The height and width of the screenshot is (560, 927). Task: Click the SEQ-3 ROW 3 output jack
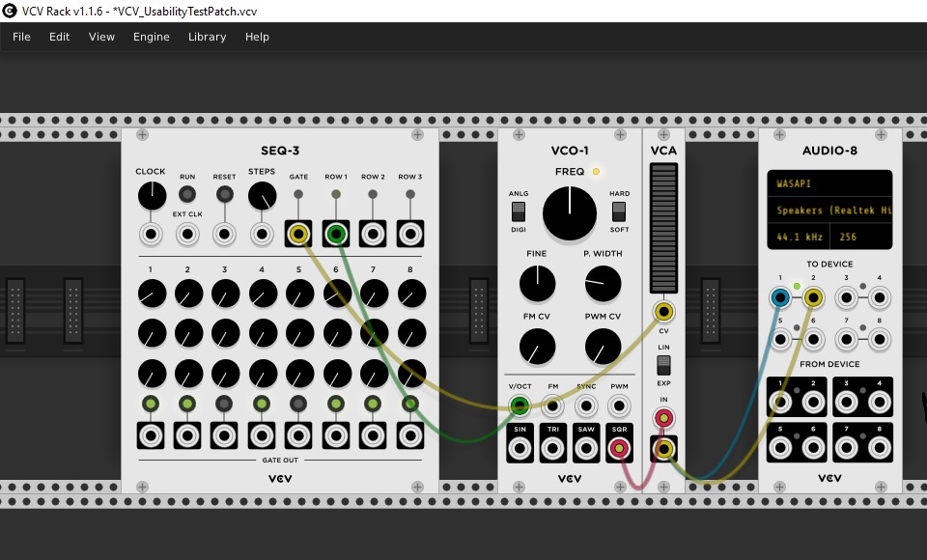pos(410,235)
